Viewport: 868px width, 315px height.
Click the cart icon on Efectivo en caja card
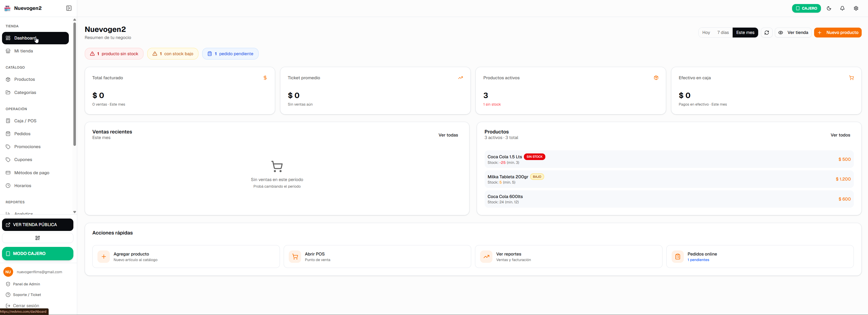click(x=851, y=78)
